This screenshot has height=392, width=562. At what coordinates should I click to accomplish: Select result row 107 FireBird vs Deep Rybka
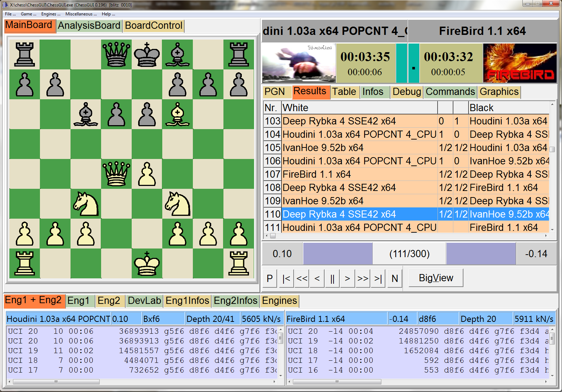[x=407, y=174]
